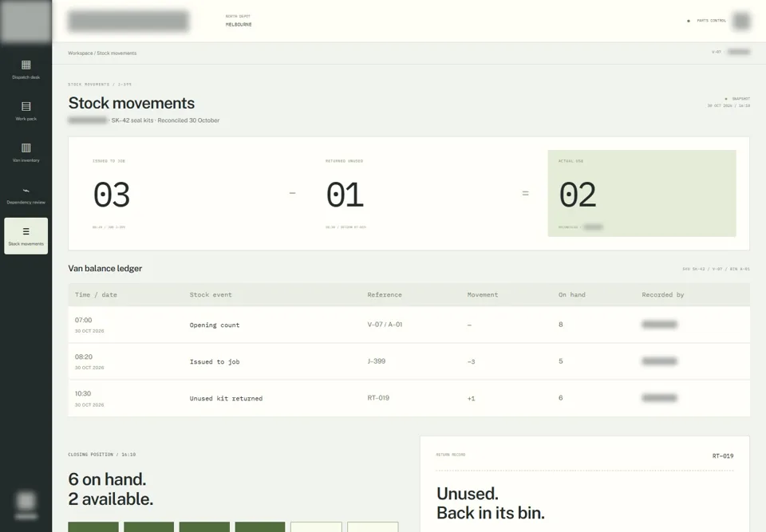Select the Opening count ledger row

(409, 325)
